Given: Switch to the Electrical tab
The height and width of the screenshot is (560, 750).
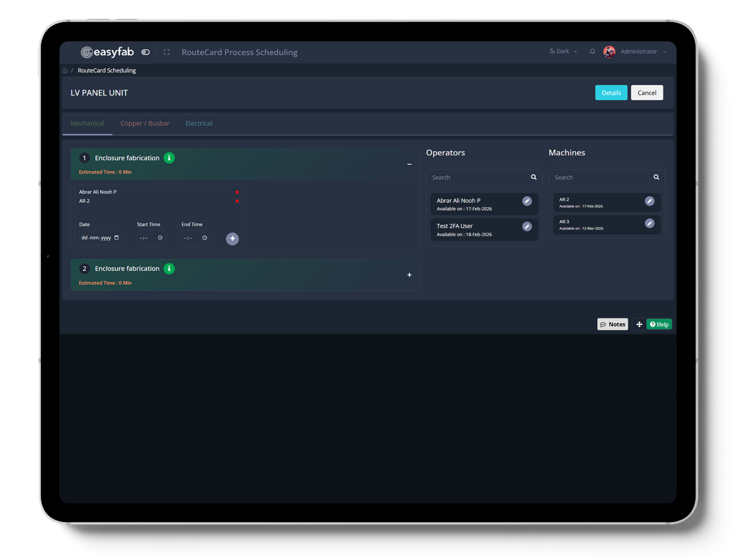Looking at the screenshot, I should tap(199, 123).
